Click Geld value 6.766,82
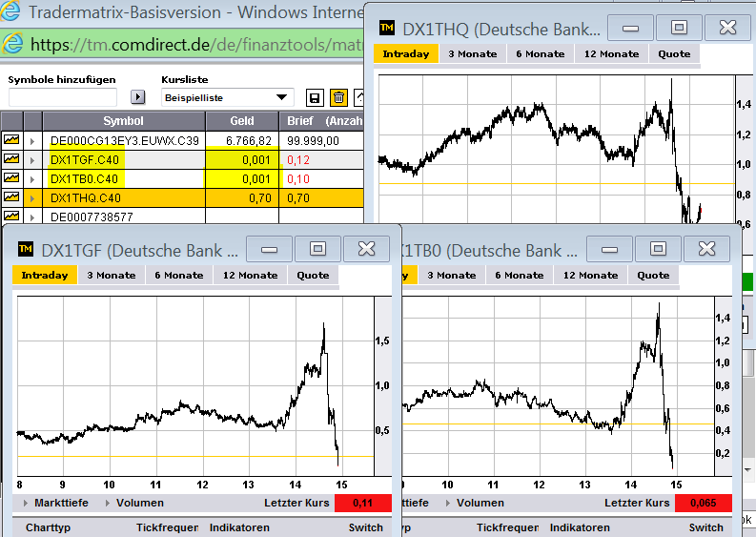The image size is (756, 537). pos(249,141)
